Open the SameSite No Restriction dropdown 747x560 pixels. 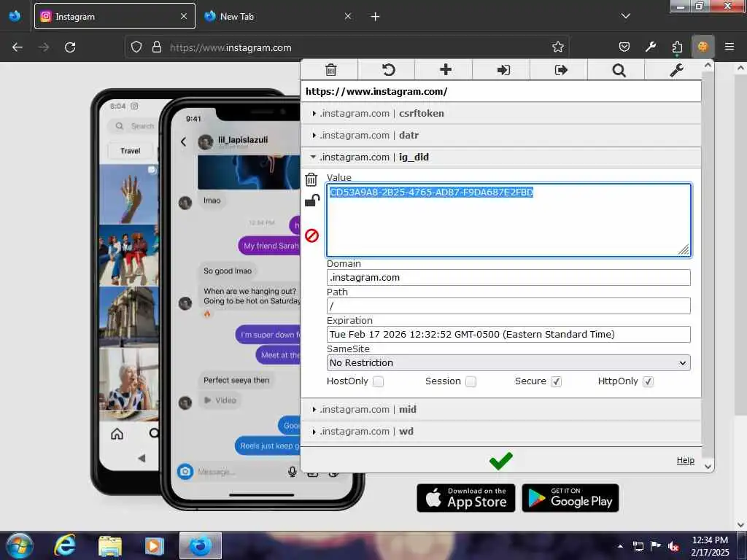click(x=508, y=363)
